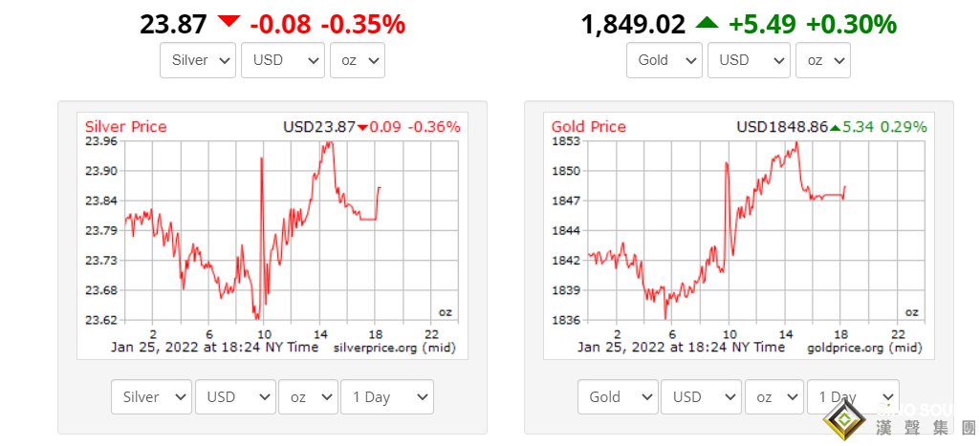Open the USD currency dropdown below Silver chart
This screenshot has height=446, width=980.
(x=234, y=397)
